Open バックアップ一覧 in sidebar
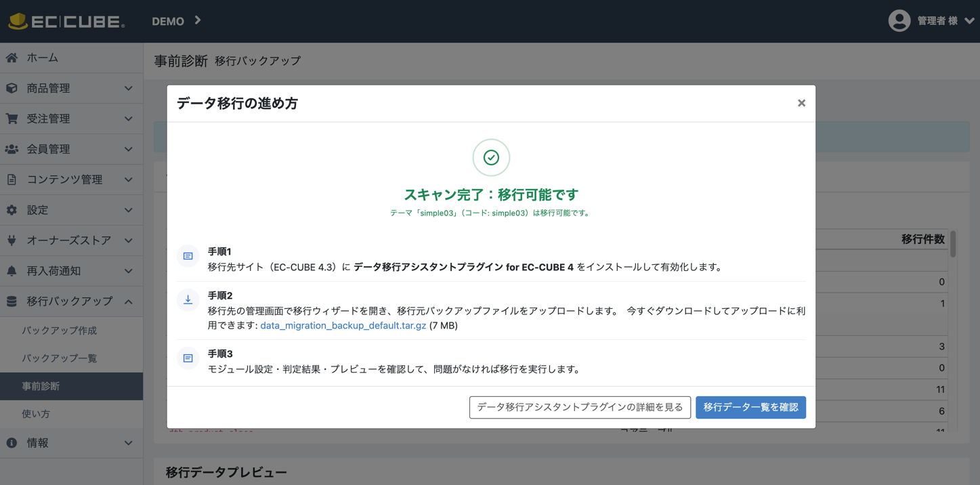The image size is (980, 485). (x=71, y=358)
